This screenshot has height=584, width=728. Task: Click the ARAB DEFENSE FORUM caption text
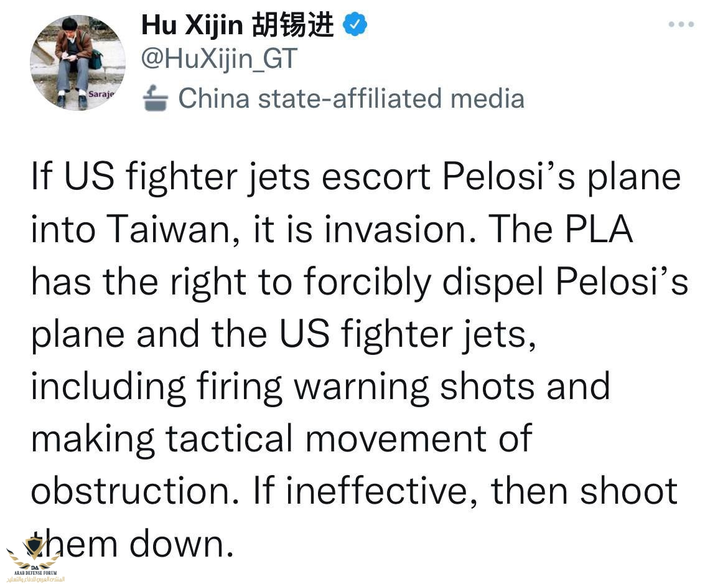(35, 573)
